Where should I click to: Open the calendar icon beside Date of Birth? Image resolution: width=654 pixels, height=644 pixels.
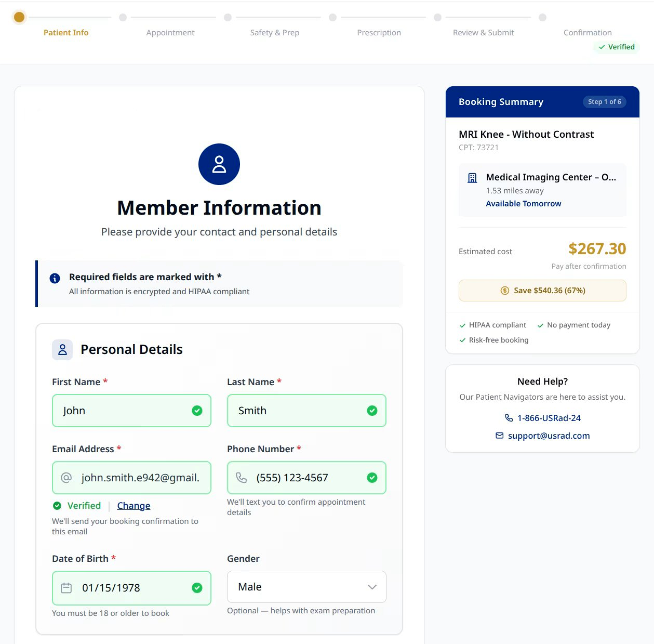point(66,587)
